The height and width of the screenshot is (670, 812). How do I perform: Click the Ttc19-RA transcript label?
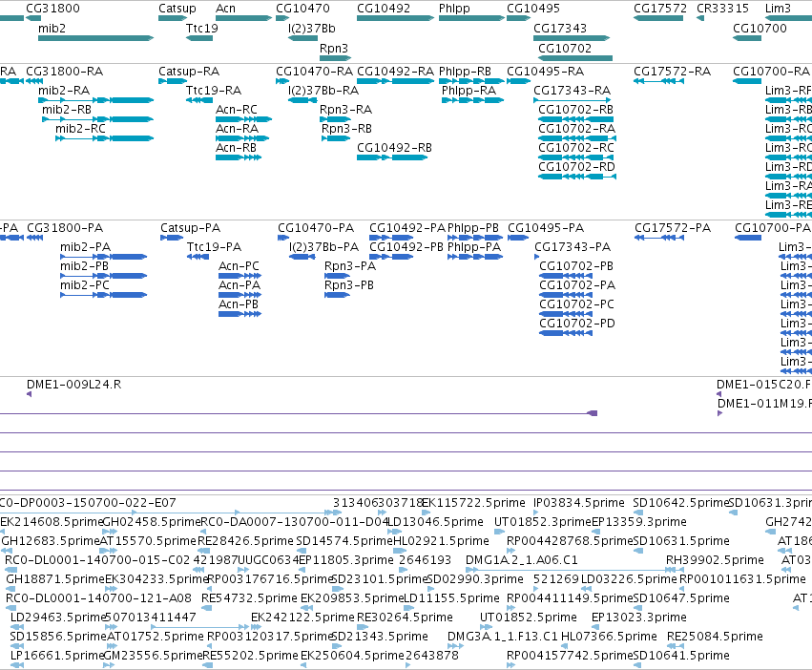(214, 90)
